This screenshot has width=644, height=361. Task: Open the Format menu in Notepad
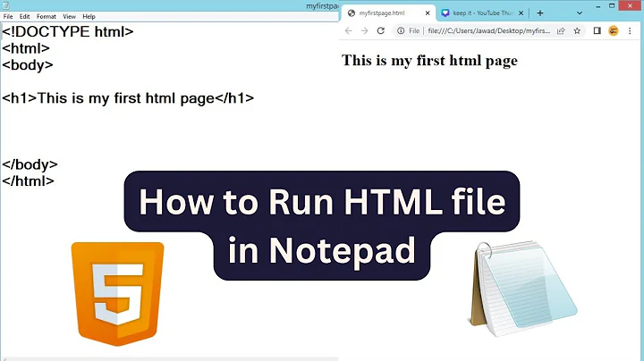(x=46, y=16)
